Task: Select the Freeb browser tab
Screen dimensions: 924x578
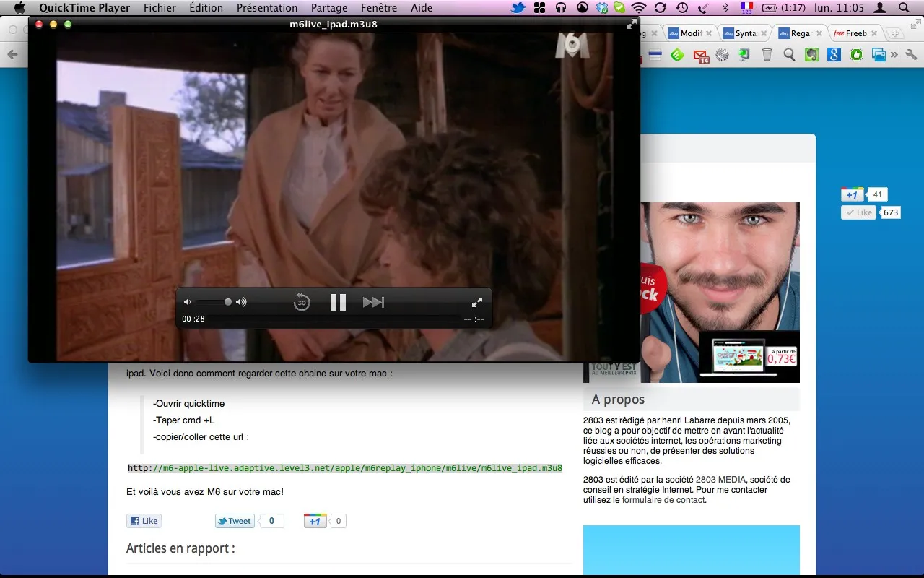Action: pyautogui.click(x=855, y=33)
